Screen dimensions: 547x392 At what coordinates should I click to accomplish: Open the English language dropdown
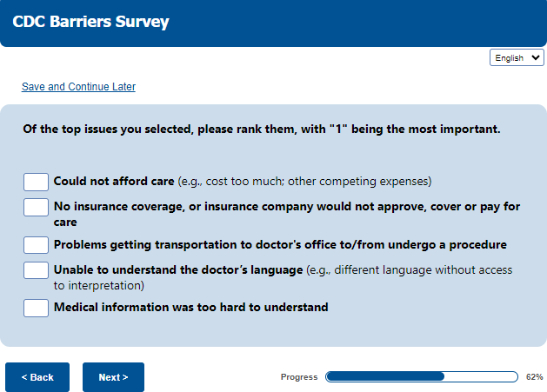point(517,58)
